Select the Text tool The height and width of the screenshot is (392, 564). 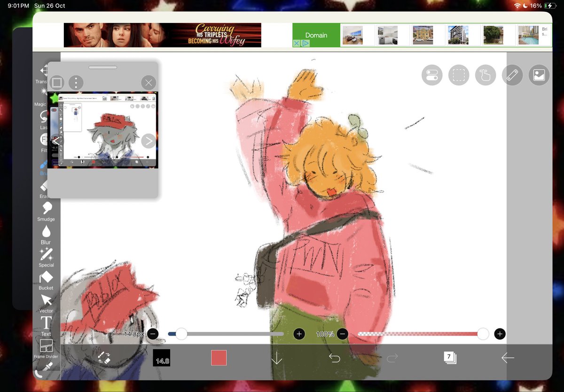coord(46,326)
